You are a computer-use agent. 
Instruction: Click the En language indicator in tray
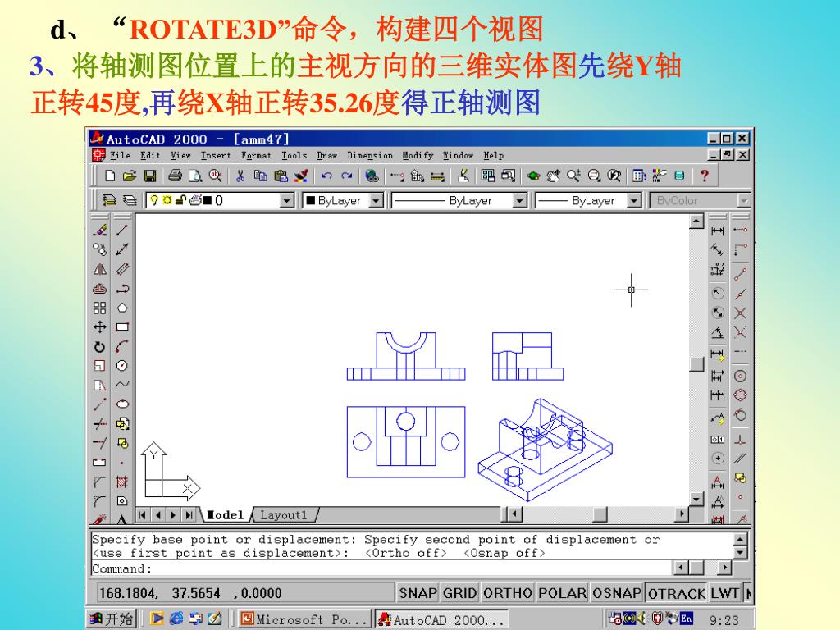687,619
